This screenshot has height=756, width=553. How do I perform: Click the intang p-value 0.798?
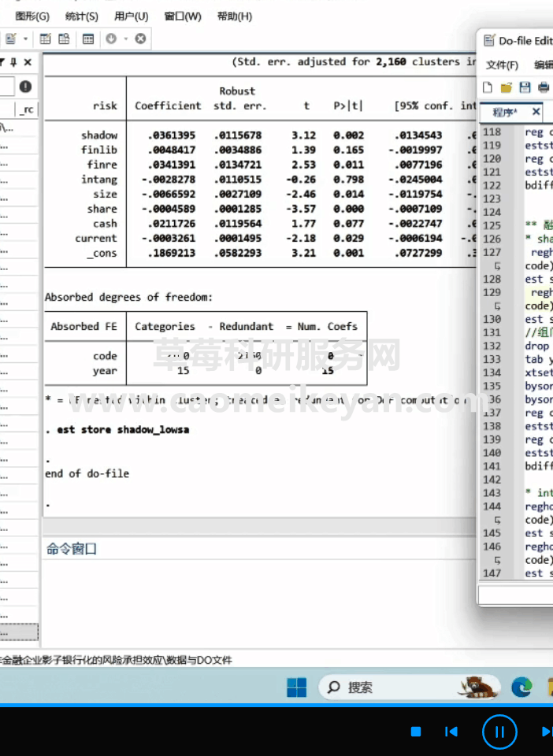coord(348,180)
